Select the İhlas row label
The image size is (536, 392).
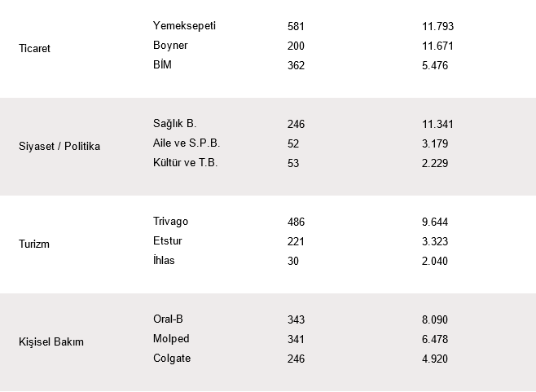point(164,260)
